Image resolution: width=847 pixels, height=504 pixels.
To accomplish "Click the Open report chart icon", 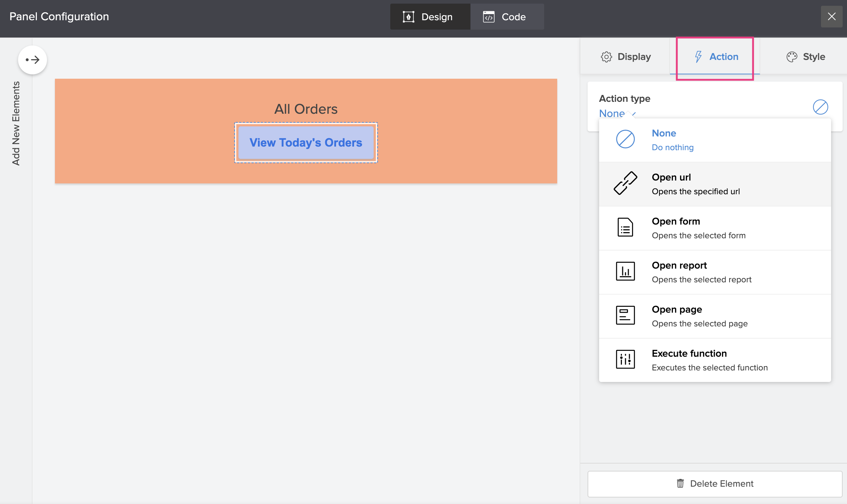I will point(625,271).
